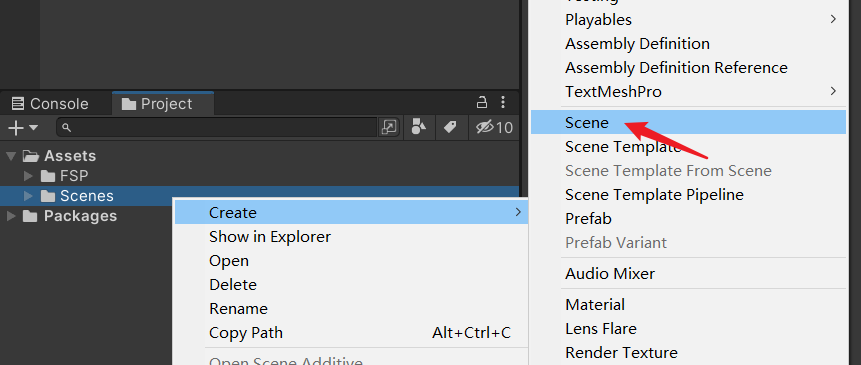Click the plus add-asset button
Image resolution: width=861 pixels, height=365 pixels.
[x=16, y=128]
